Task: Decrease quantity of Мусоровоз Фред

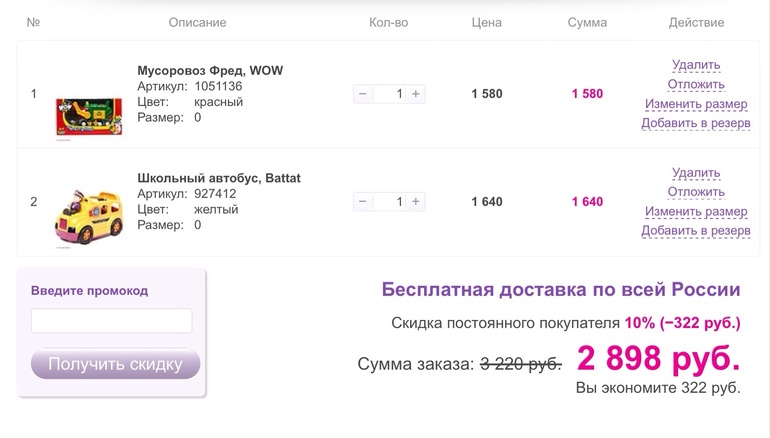Action: click(362, 94)
